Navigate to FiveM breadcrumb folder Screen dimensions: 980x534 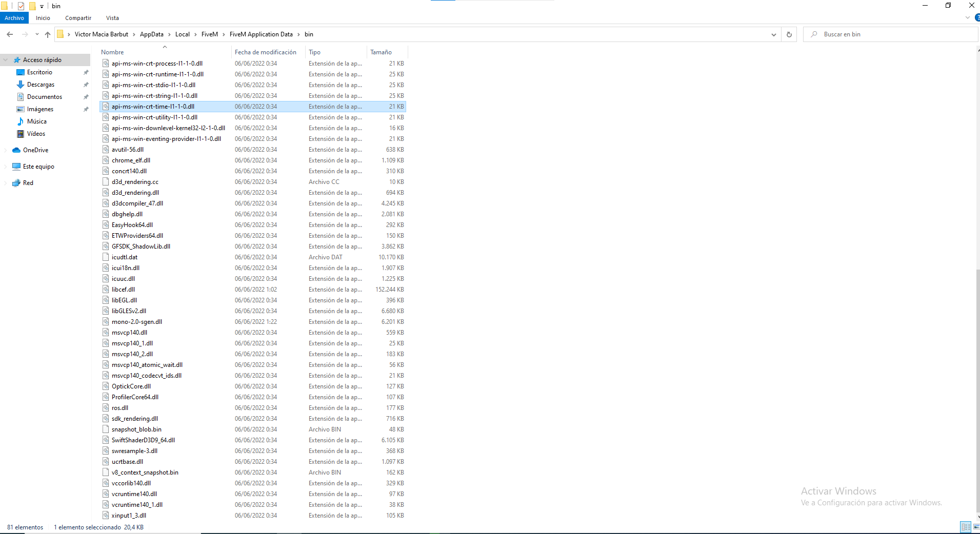(x=209, y=34)
